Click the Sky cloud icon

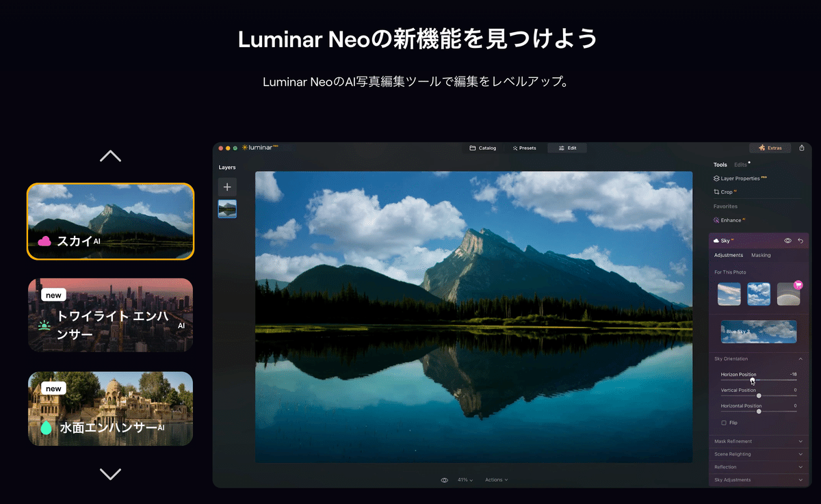click(716, 241)
